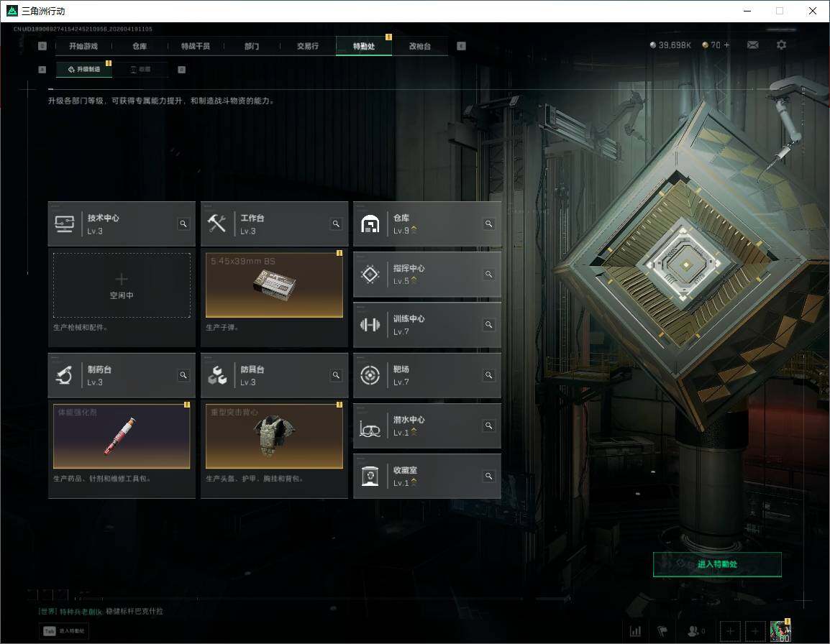This screenshot has height=644, width=830.
Task: Click the key hint right of sub-tabs
Action: (x=181, y=69)
